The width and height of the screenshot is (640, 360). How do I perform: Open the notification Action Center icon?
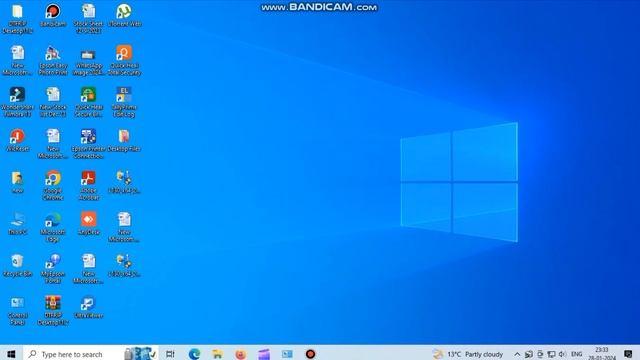pos(628,354)
